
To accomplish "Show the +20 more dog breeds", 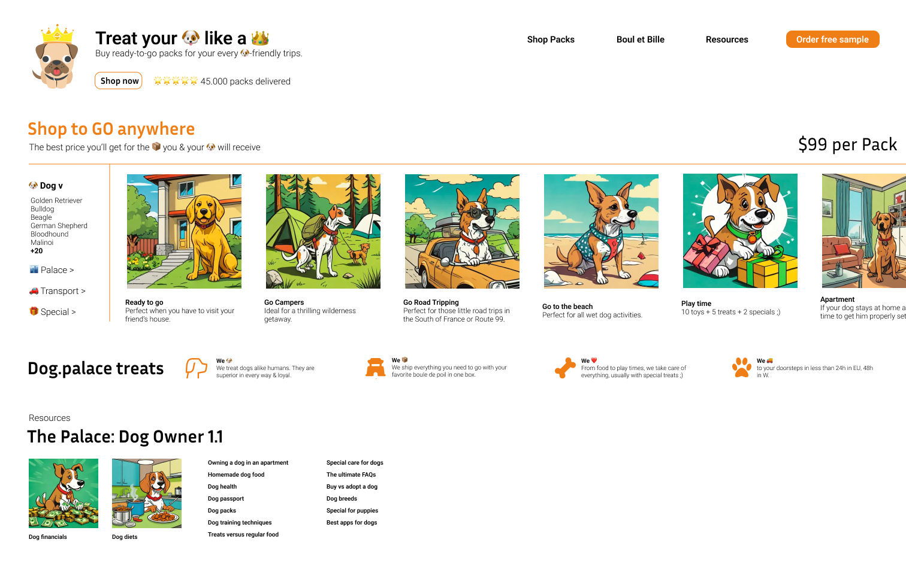I will pyautogui.click(x=37, y=251).
